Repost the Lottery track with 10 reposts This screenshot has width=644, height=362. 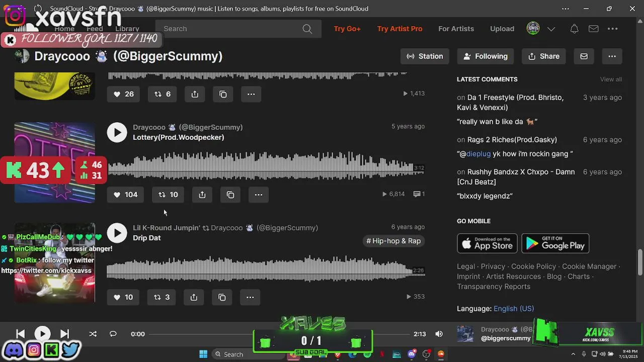point(168,195)
